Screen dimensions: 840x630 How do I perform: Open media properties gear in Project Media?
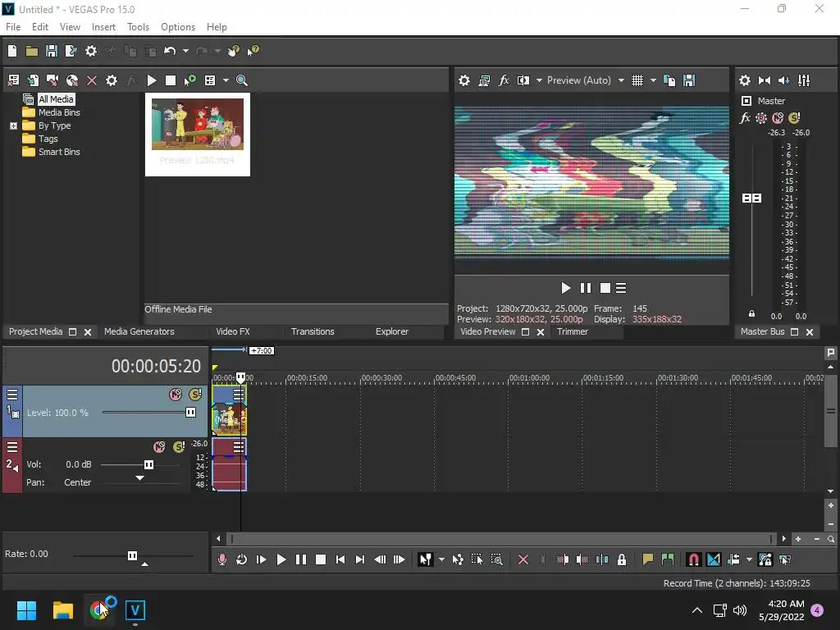click(x=112, y=80)
